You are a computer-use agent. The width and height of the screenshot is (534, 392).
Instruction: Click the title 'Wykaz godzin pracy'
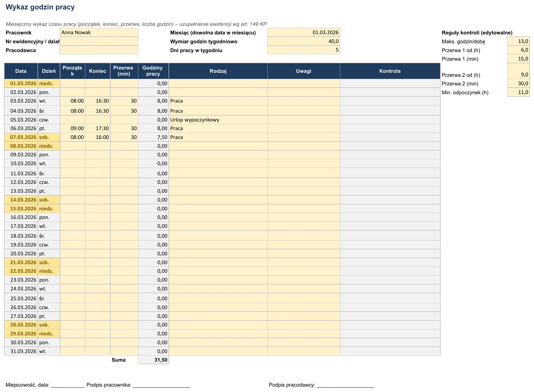point(40,7)
